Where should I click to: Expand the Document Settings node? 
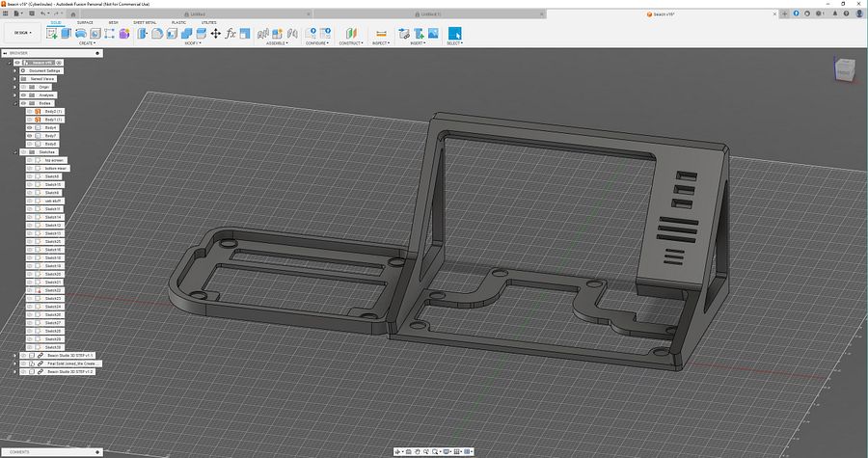coord(15,70)
